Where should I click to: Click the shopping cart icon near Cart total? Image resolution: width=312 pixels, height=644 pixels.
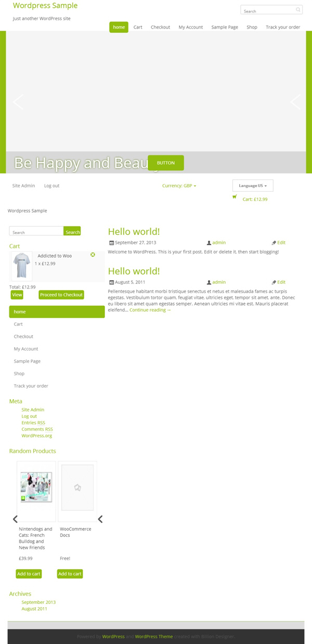click(235, 196)
